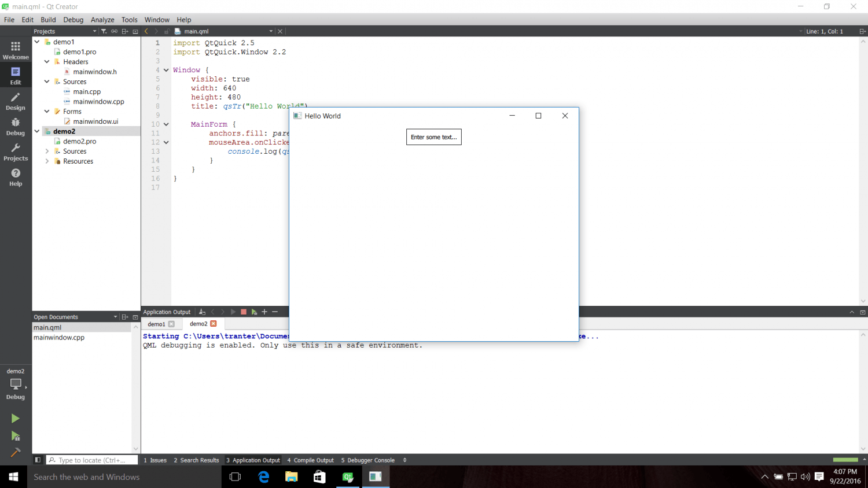Image resolution: width=868 pixels, height=488 pixels.
Task: Expand the Sources folder under demo2
Action: tap(47, 151)
